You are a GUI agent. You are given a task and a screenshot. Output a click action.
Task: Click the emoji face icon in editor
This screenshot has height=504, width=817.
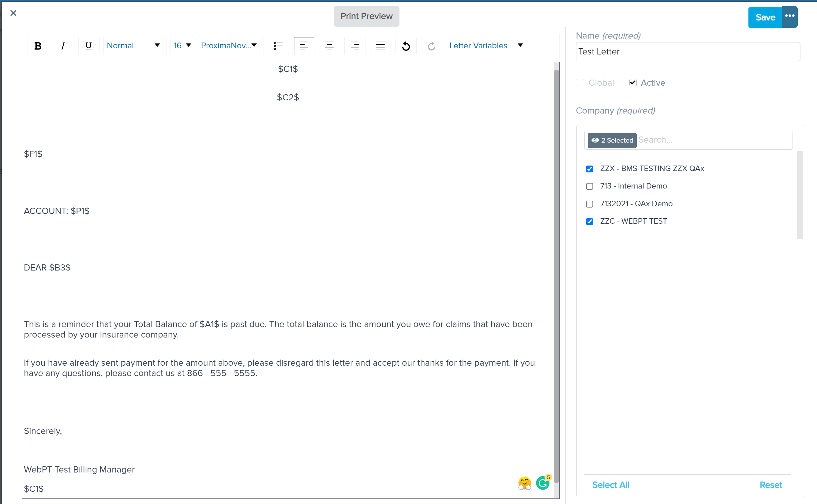pos(525,483)
